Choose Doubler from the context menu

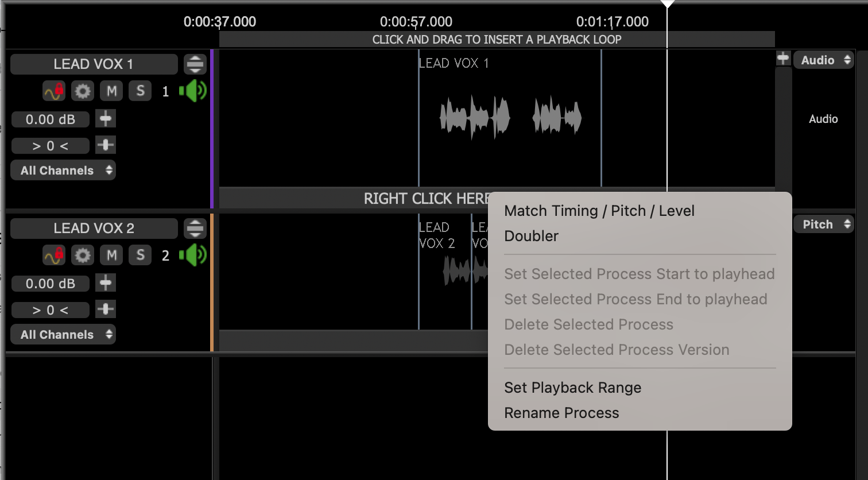pos(531,236)
